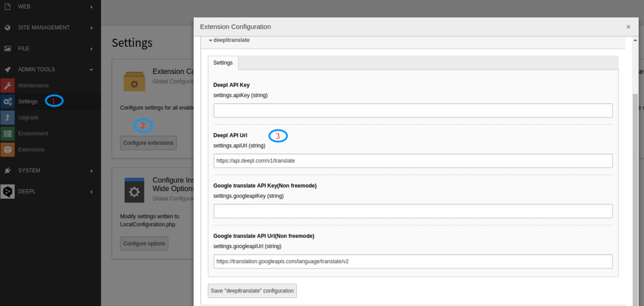Click the DEEPL module icon
Image resolution: width=644 pixels, height=306 pixels.
[8, 191]
